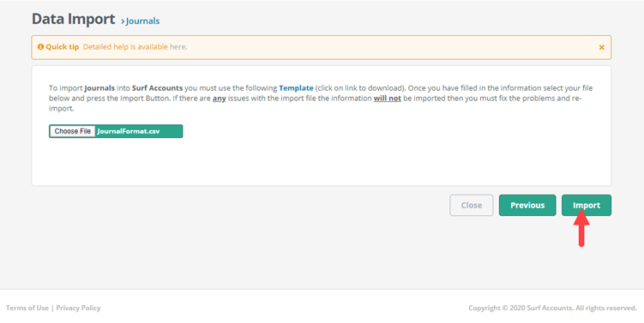Click the underlined 'will not' text
The height and width of the screenshot is (323, 644).
387,99
